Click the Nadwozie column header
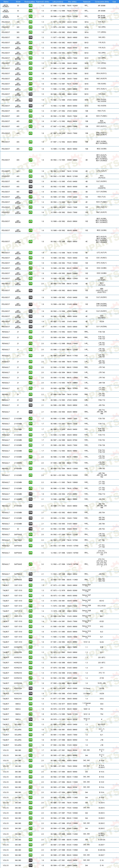Screen dimensions: 119x868 pos(87,1)
